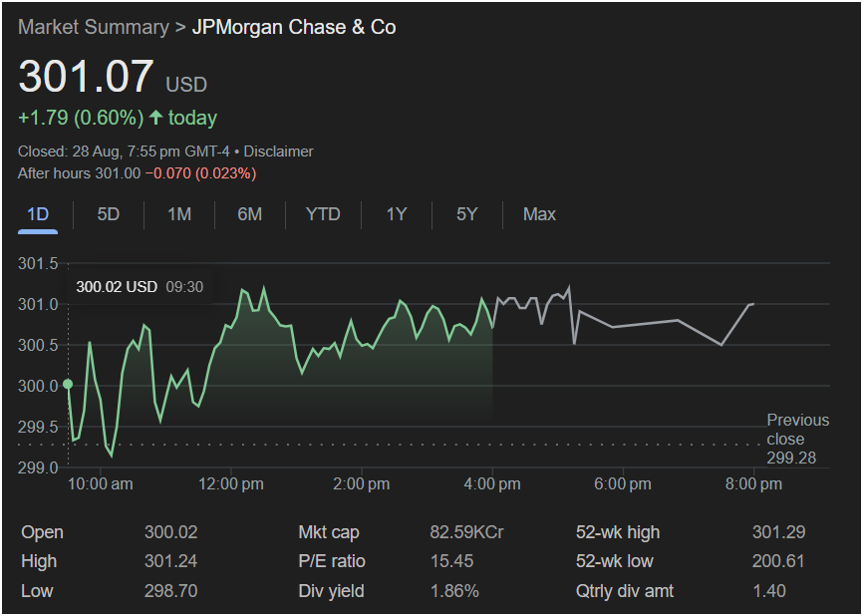Click the green up arrow icon

155,118
